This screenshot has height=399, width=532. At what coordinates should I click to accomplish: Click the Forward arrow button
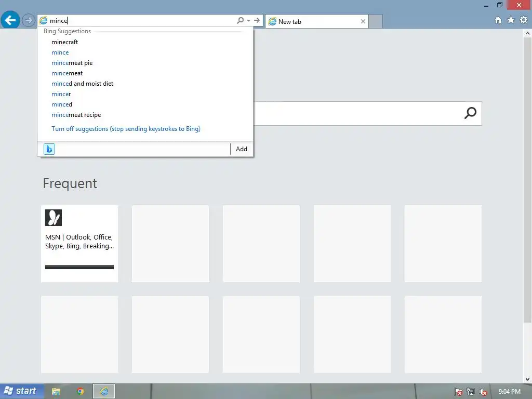pos(29,20)
